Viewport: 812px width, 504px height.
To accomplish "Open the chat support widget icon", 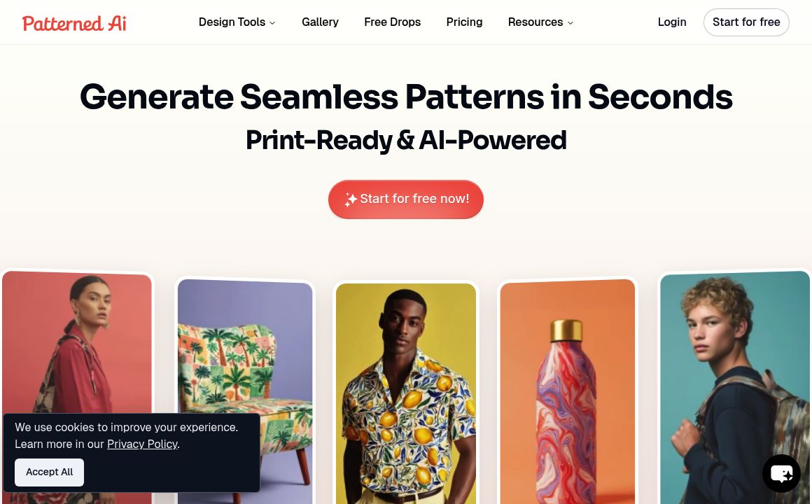I will 781,473.
